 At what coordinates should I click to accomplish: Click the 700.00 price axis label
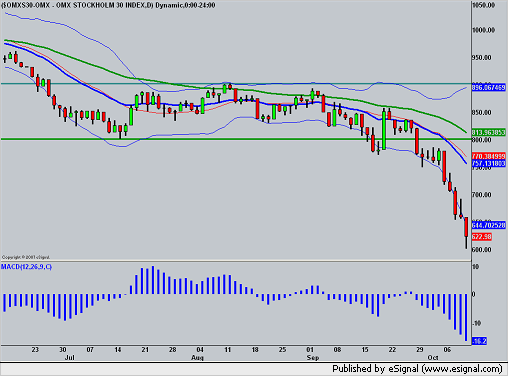(482, 195)
